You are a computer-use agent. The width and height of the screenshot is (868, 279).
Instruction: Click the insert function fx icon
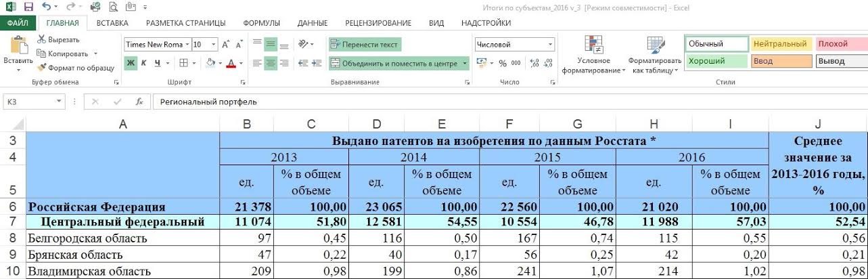[139, 102]
